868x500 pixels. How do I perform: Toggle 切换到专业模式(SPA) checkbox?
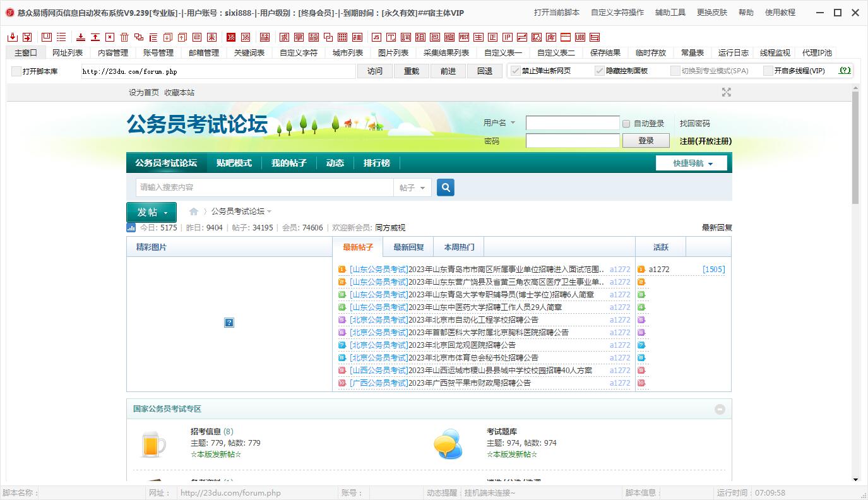click(x=675, y=71)
